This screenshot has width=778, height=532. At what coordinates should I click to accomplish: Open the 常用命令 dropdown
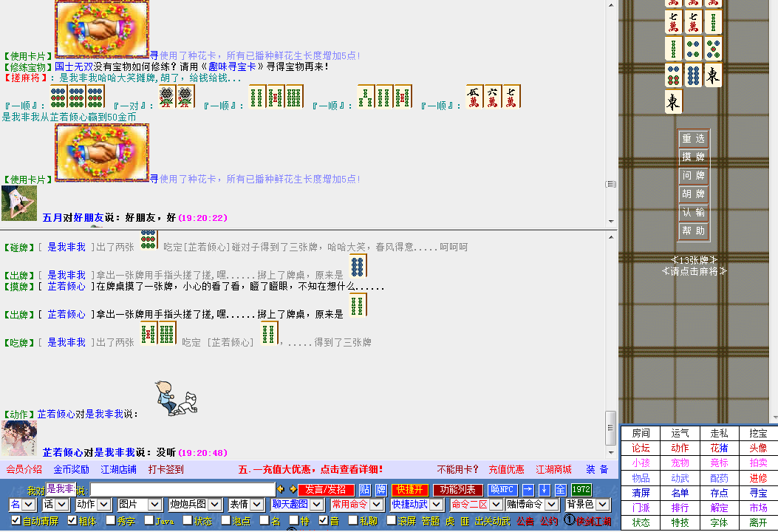358,505
